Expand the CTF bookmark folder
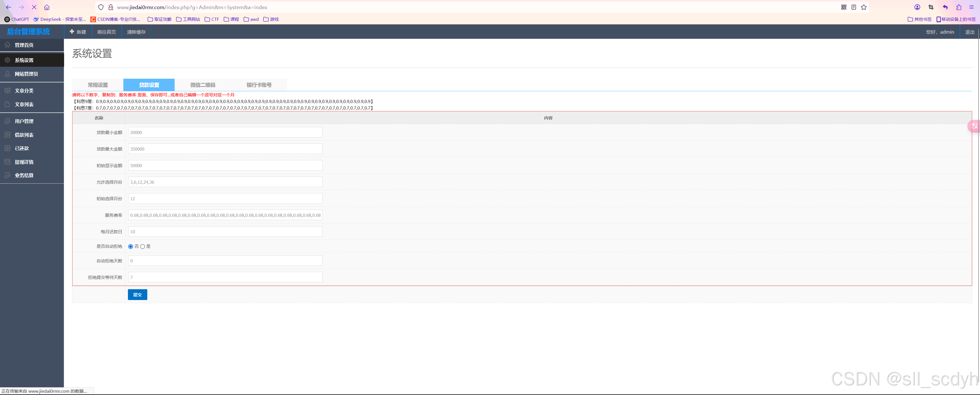This screenshot has width=980, height=395. 212,19
